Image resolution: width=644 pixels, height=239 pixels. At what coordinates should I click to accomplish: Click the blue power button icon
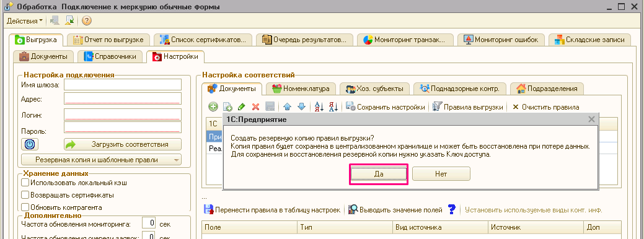[30, 144]
